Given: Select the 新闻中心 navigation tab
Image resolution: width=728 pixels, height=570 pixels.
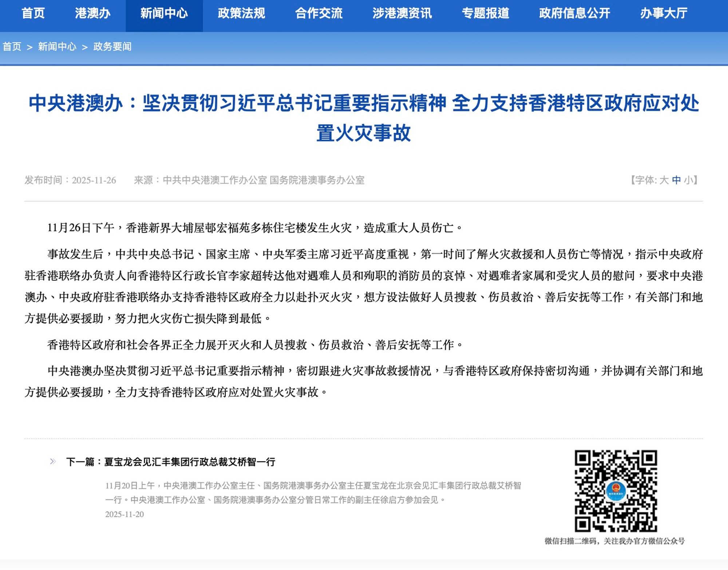Looking at the screenshot, I should 164,13.
